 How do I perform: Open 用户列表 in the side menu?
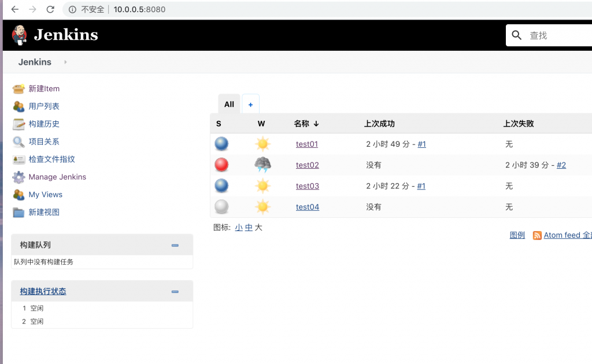tap(44, 106)
